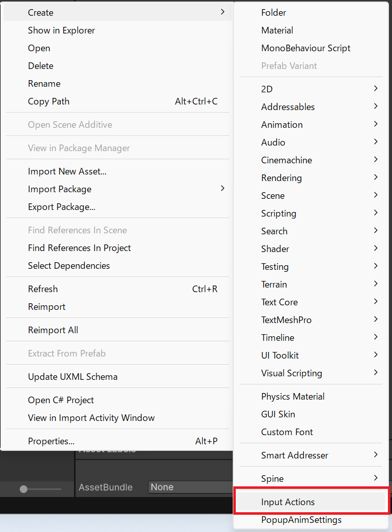Click Import New Asset option

coord(67,171)
